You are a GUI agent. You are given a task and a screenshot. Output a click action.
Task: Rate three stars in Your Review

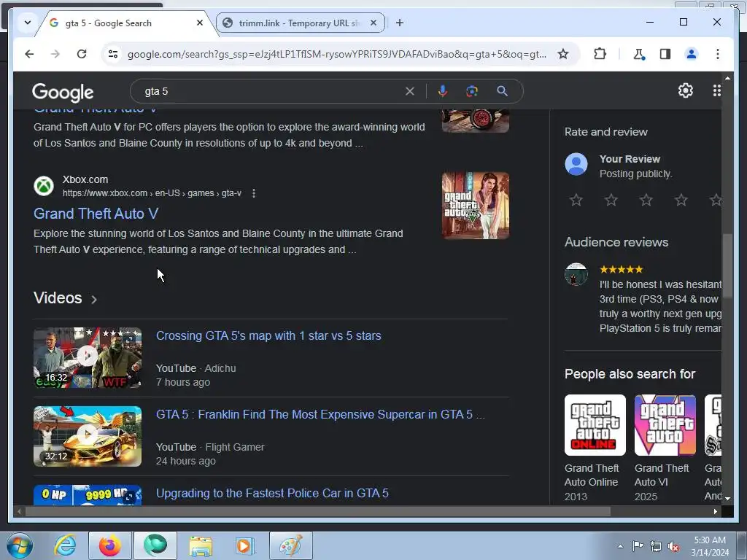[x=646, y=200]
